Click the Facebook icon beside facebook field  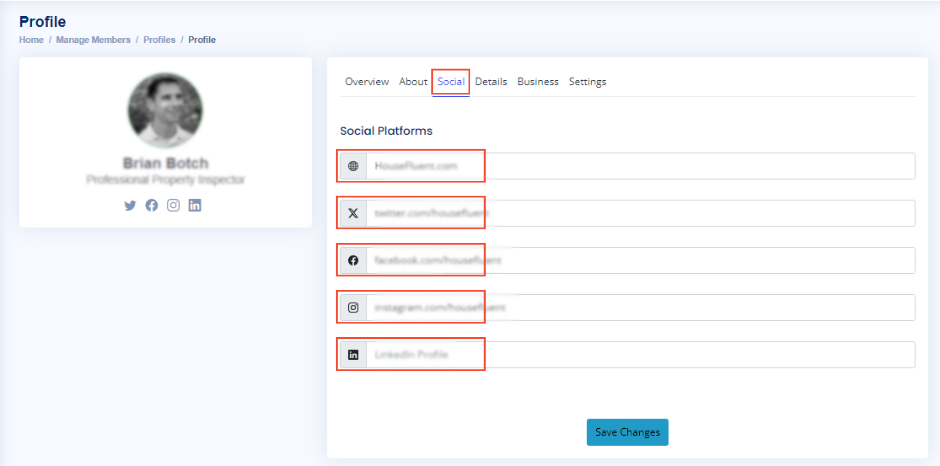click(353, 260)
